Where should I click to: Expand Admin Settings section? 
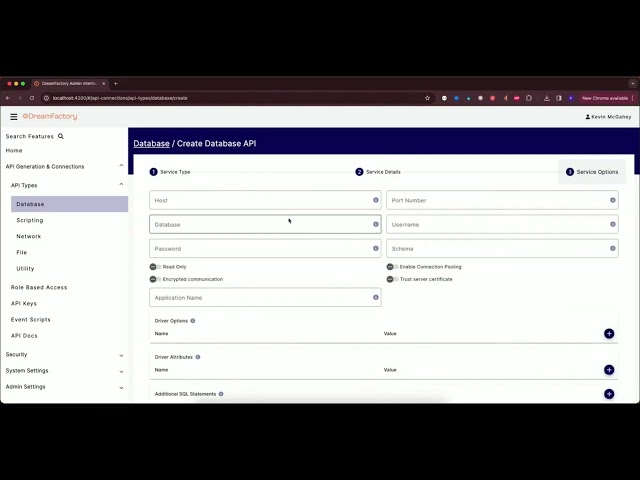(x=121, y=388)
